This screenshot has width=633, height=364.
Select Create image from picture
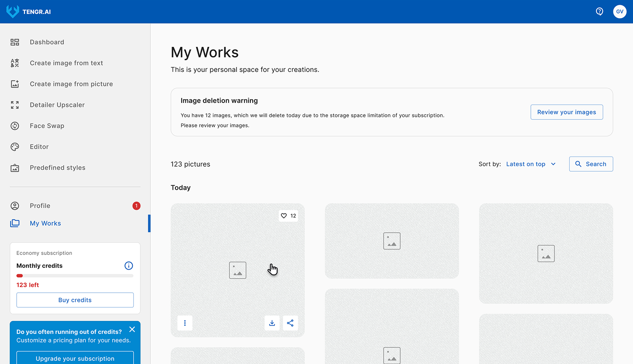pyautogui.click(x=71, y=83)
